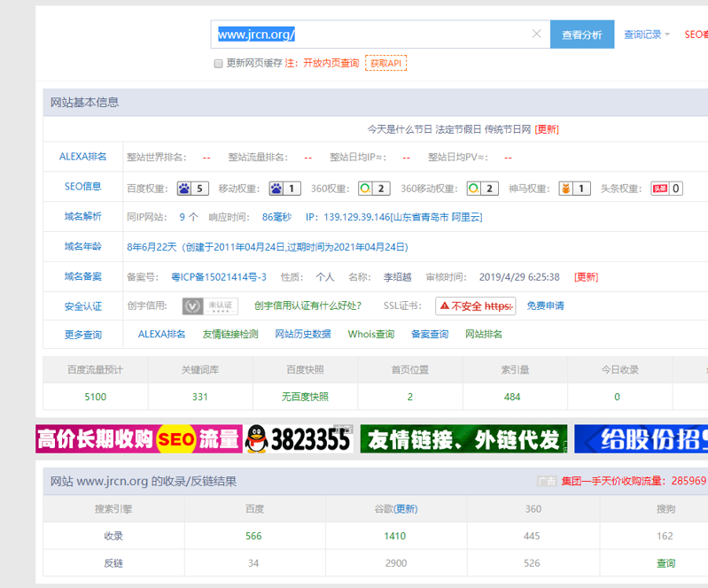
Task: Open the 更多查询 row label
Action: [x=83, y=335]
